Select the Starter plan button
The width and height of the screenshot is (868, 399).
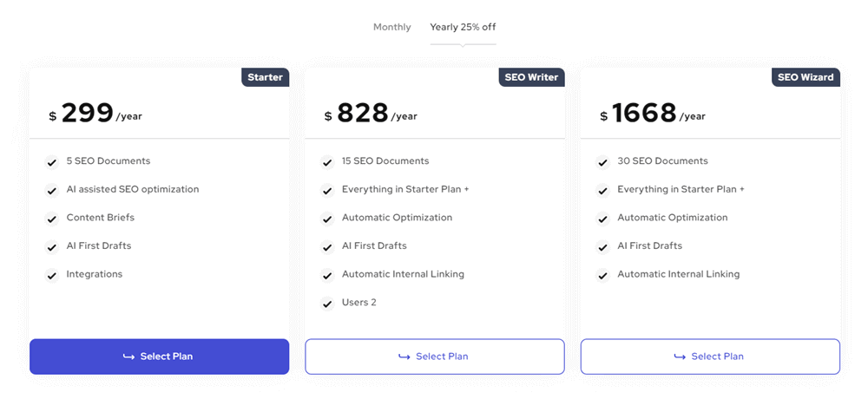point(160,356)
